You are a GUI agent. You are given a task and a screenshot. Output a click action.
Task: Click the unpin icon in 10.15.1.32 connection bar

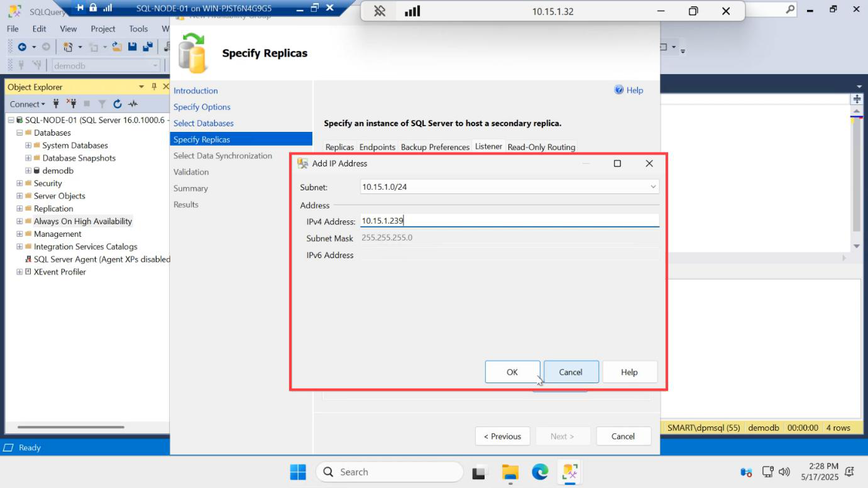[x=380, y=11]
